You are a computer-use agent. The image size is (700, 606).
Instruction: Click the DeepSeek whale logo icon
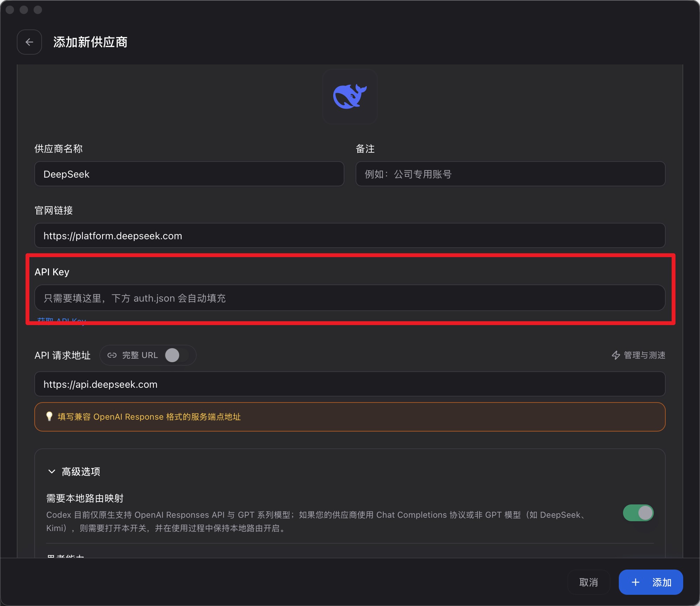[350, 96]
